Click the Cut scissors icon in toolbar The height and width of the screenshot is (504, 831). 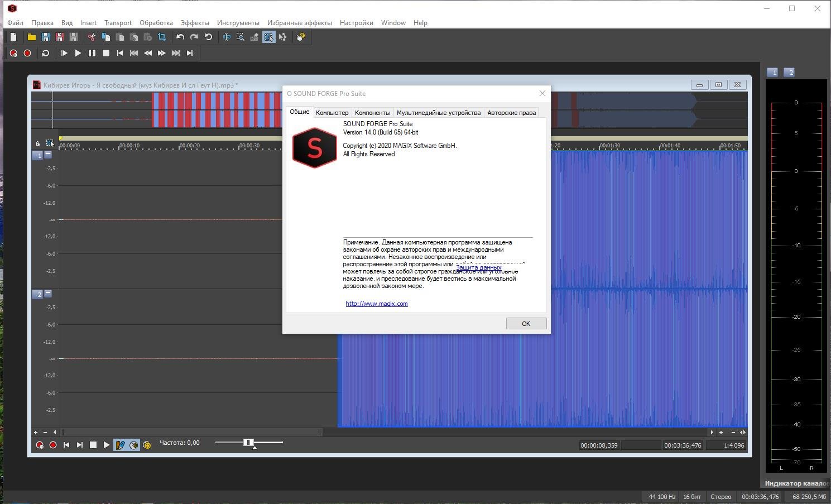click(92, 37)
